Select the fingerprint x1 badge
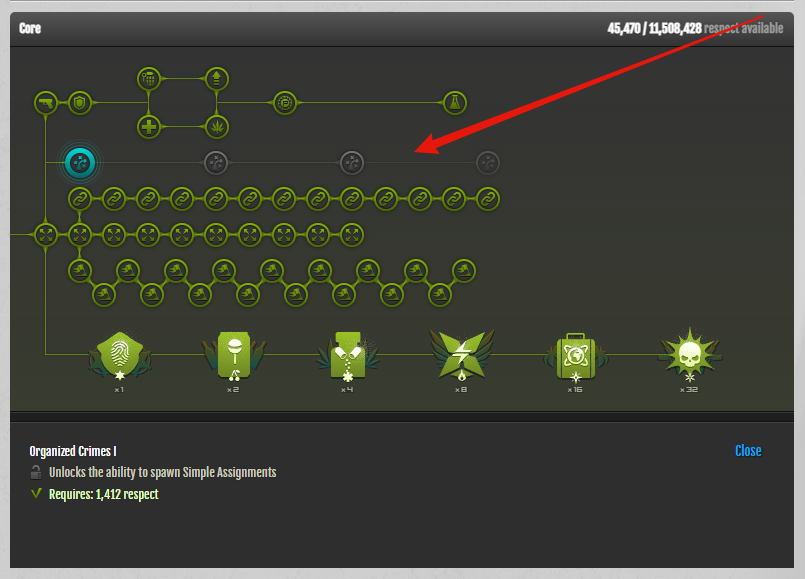Screen dimensions: 805x579 click(120, 358)
